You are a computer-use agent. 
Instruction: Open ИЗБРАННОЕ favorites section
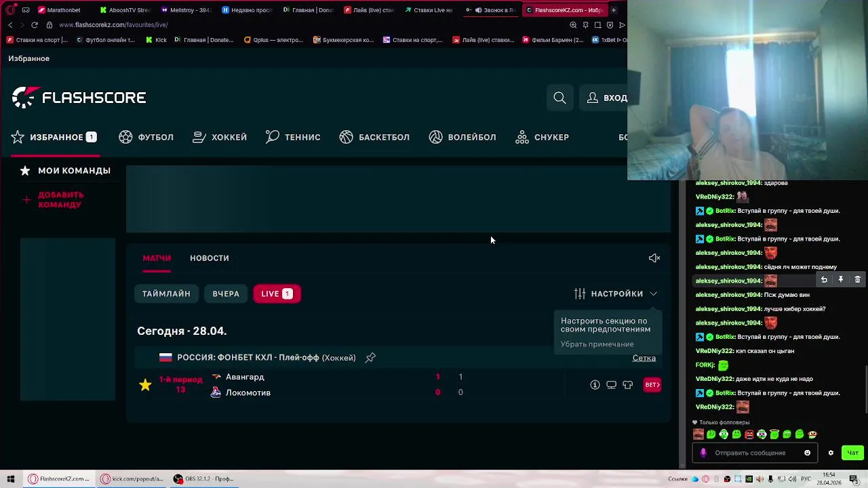(x=54, y=137)
